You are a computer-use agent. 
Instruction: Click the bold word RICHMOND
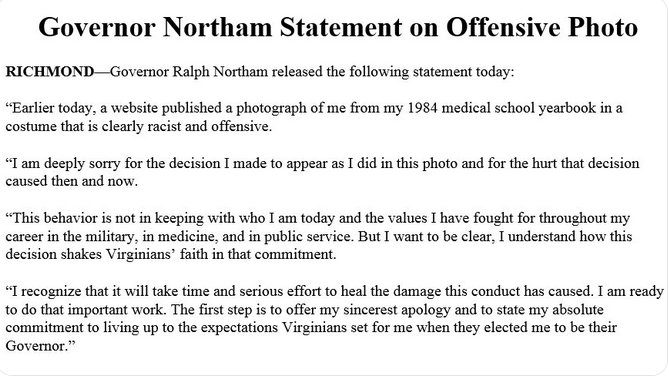click(x=50, y=71)
